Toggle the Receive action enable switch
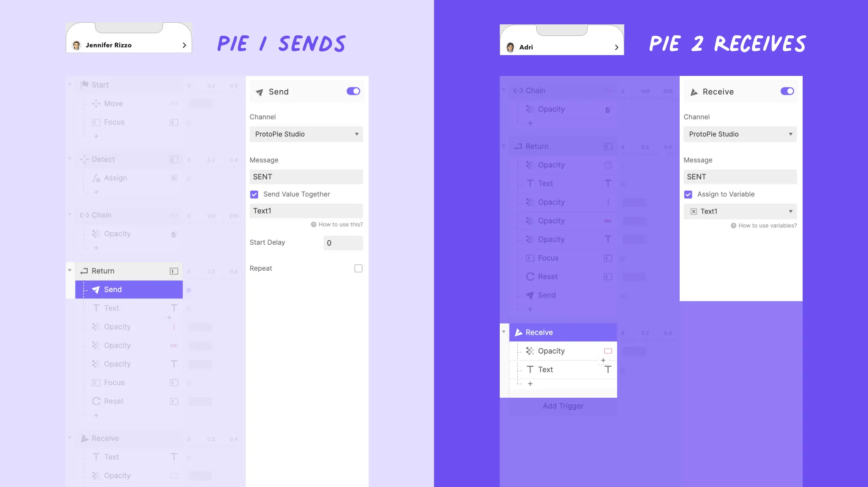The height and width of the screenshot is (487, 868). tap(788, 91)
